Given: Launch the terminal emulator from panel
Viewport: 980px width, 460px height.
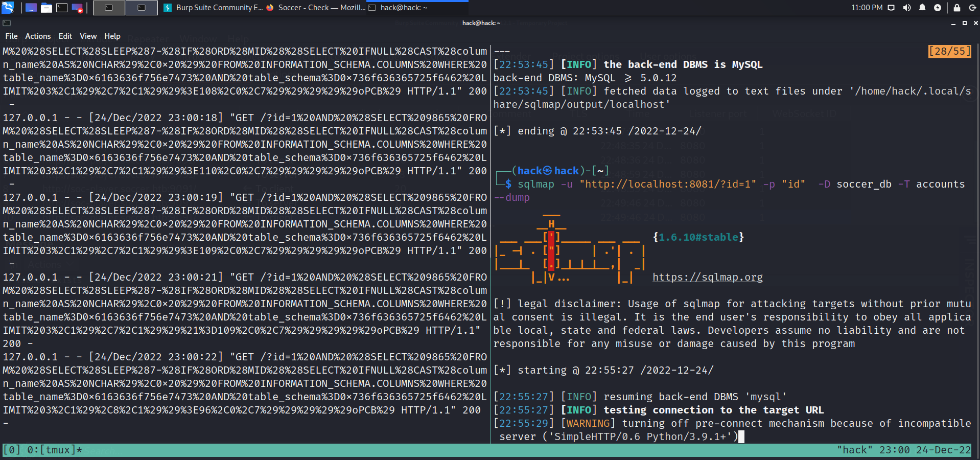Looking at the screenshot, I should [62, 8].
